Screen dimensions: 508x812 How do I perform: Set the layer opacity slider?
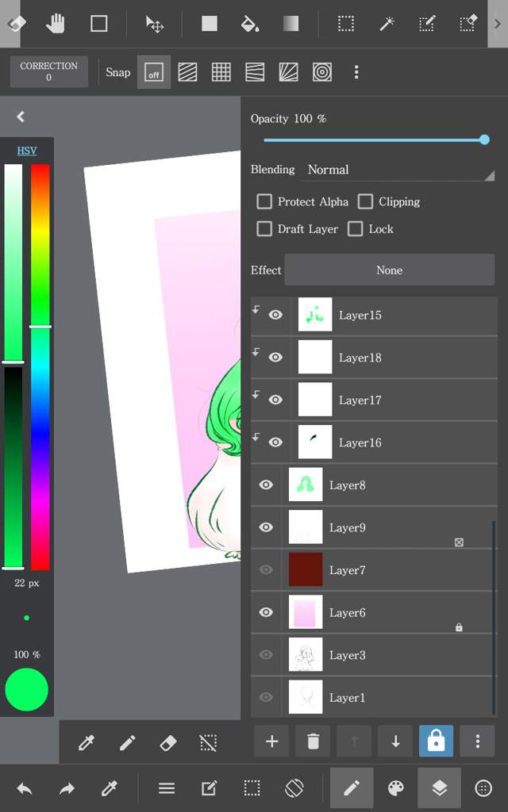point(375,140)
